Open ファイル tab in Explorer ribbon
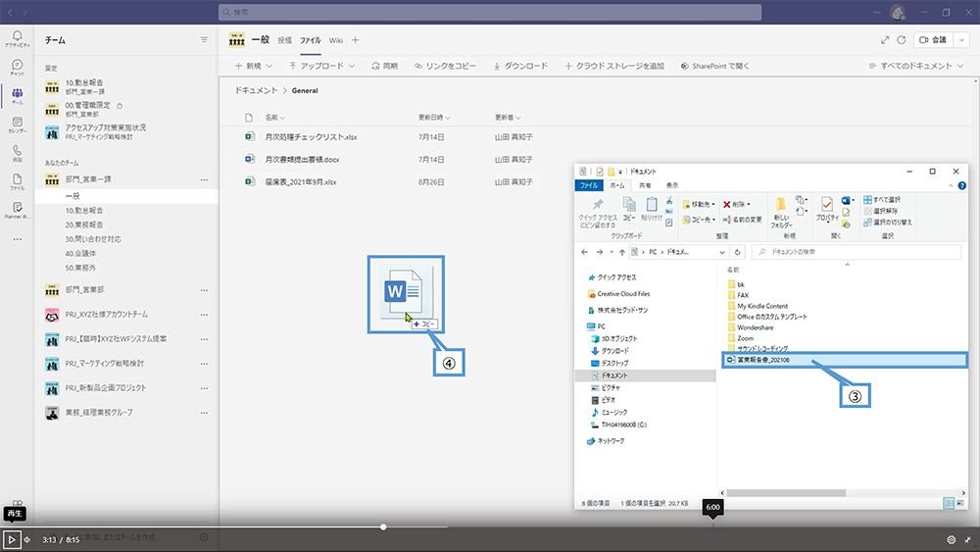980x552 pixels. coord(589,185)
